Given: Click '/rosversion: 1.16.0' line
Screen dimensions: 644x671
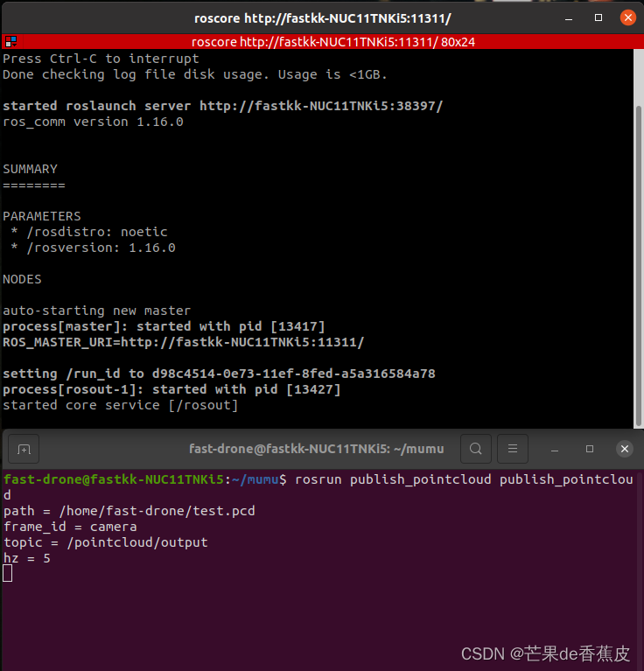Looking at the screenshot, I should coord(93,248).
